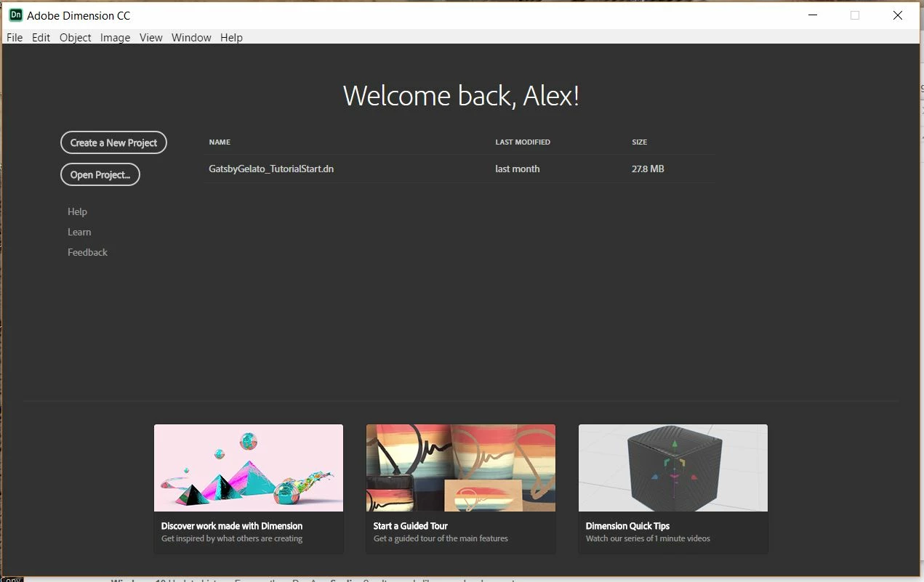This screenshot has height=582, width=924.
Task: Open the Edit menu
Action: coord(41,38)
